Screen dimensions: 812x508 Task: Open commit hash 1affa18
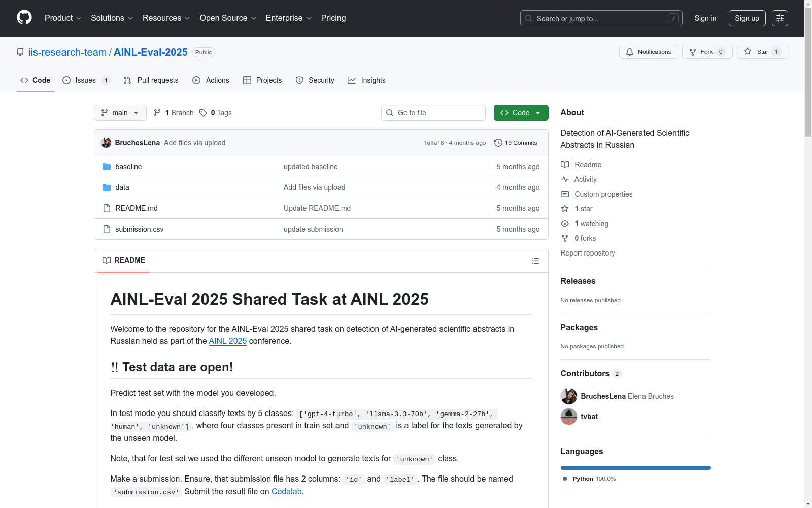[x=434, y=143]
